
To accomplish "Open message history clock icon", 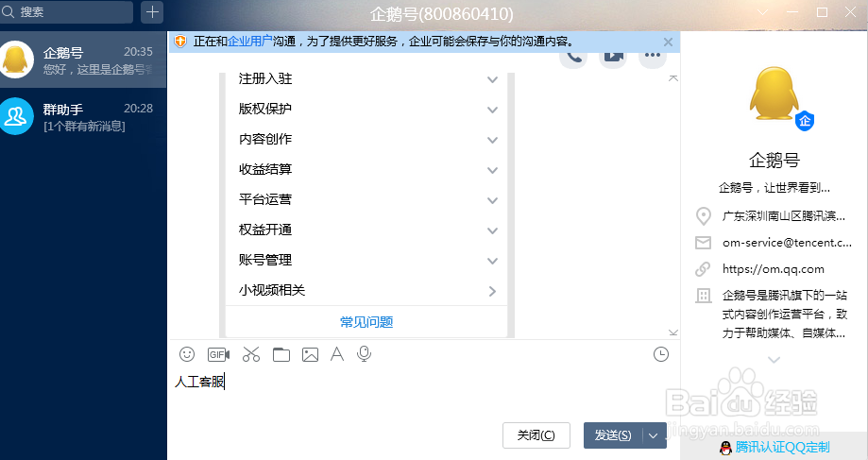I will 661,354.
